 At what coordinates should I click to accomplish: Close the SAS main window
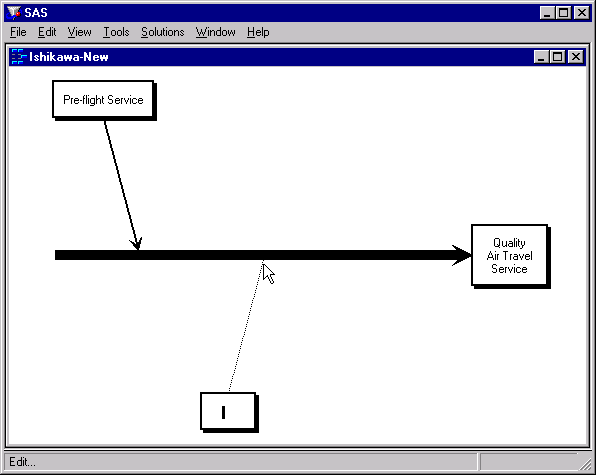(x=582, y=13)
